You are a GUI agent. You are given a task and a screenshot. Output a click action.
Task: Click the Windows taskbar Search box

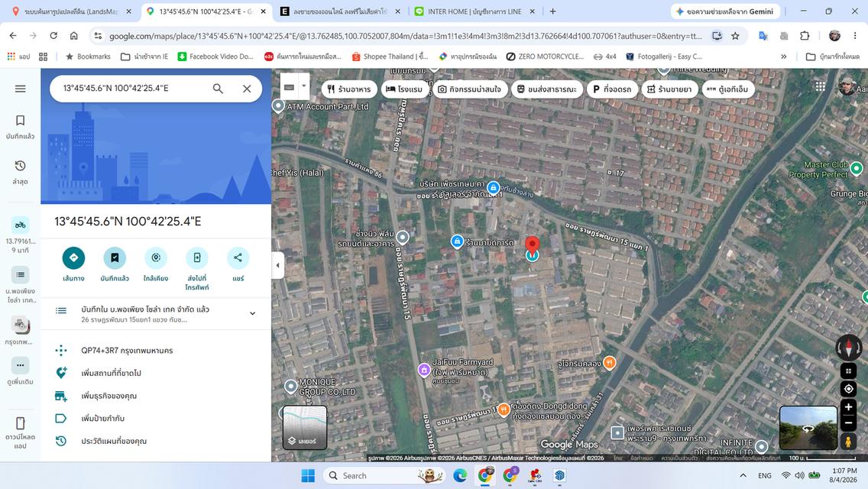[385, 476]
